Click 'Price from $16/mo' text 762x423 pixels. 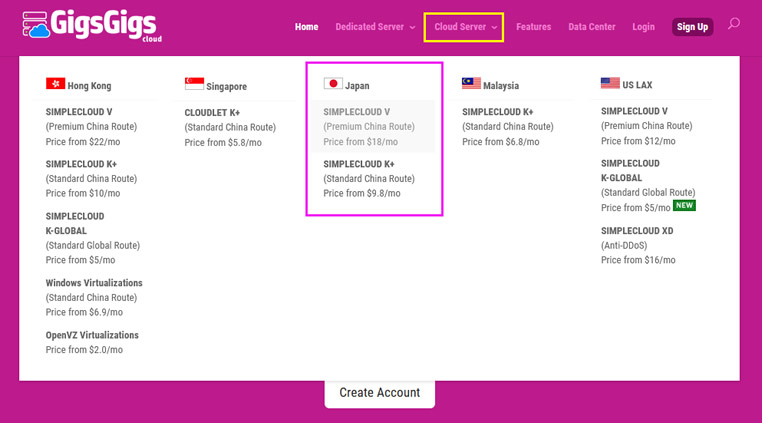point(638,260)
